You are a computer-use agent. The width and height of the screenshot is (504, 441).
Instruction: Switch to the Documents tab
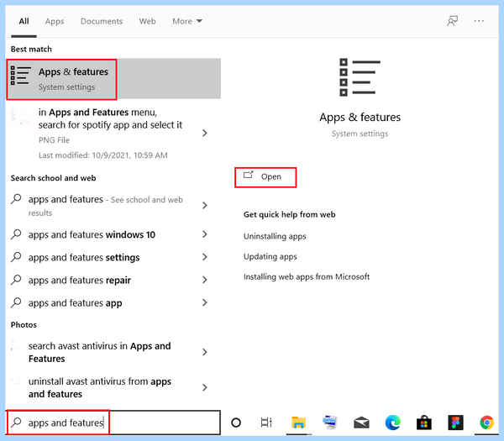coord(102,21)
